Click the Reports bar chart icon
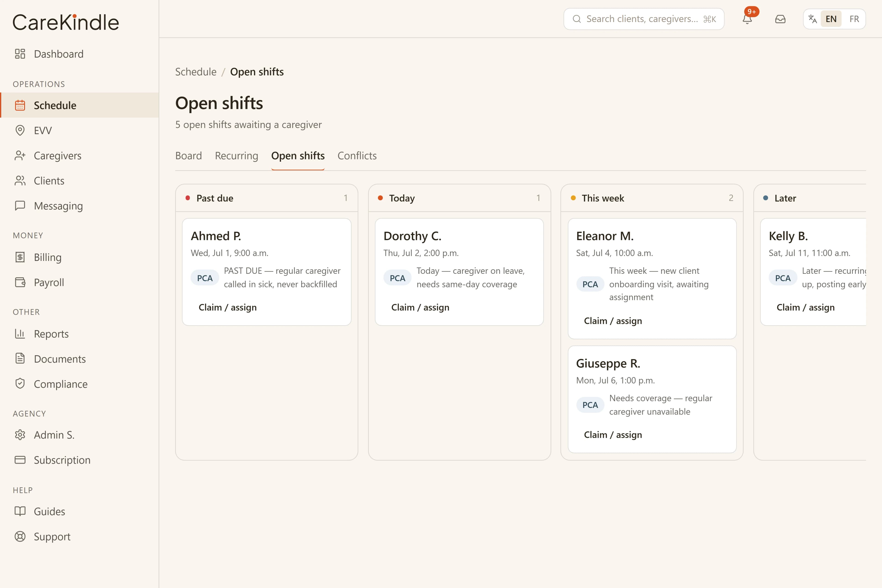Screen dimensions: 882x588 click(20, 334)
